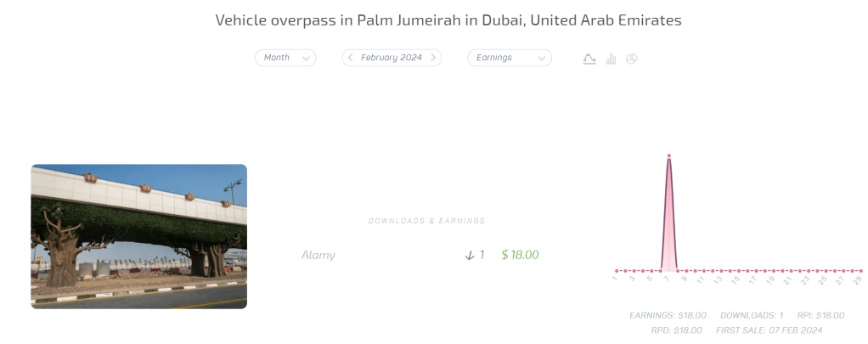
Task: Open the Earnings metric dropdown
Action: coord(509,58)
